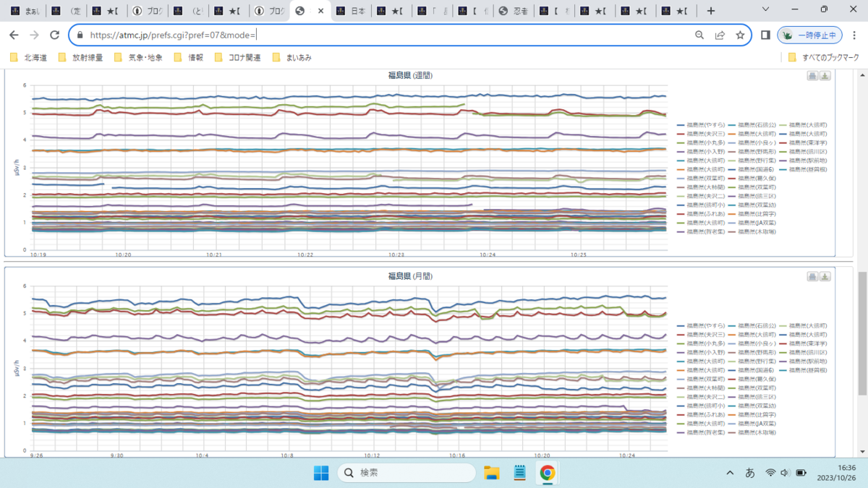Bookmark this page with the star icon
The height and width of the screenshot is (488, 868).
740,35
